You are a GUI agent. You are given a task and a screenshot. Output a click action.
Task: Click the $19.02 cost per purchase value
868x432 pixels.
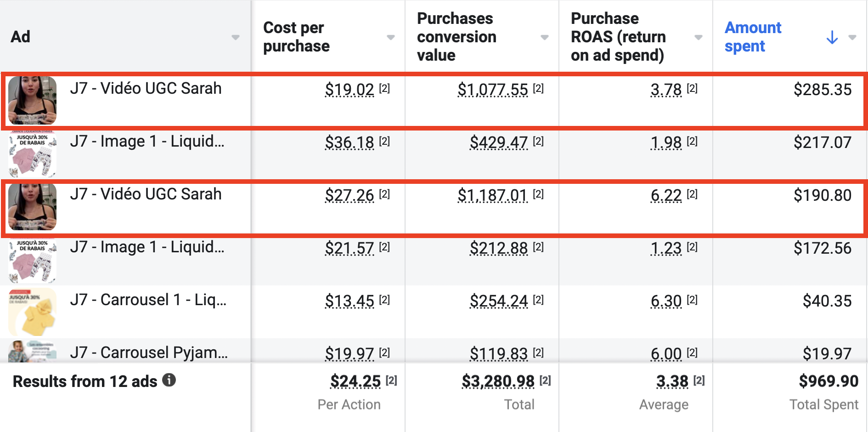pyautogui.click(x=349, y=90)
